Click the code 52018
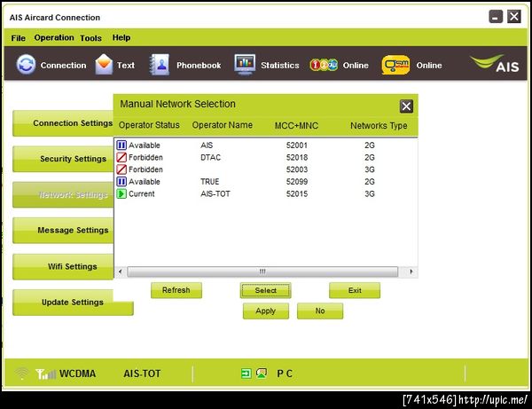This screenshot has width=532, height=409. (296, 158)
